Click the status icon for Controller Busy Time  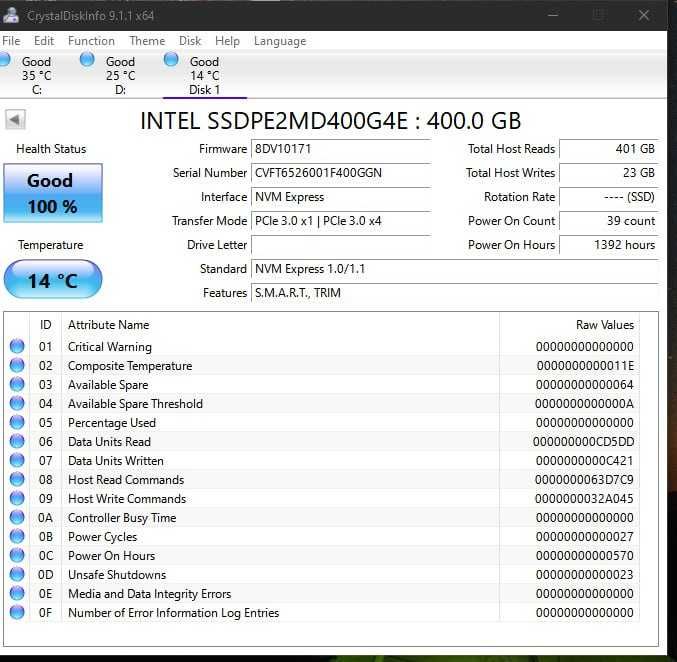coord(17,517)
